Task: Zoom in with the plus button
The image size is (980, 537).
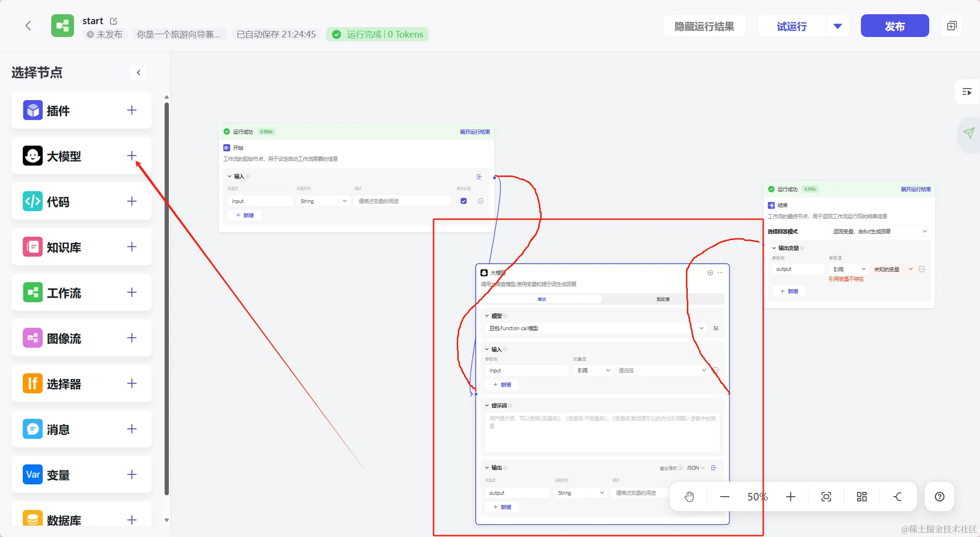Action: (x=791, y=497)
